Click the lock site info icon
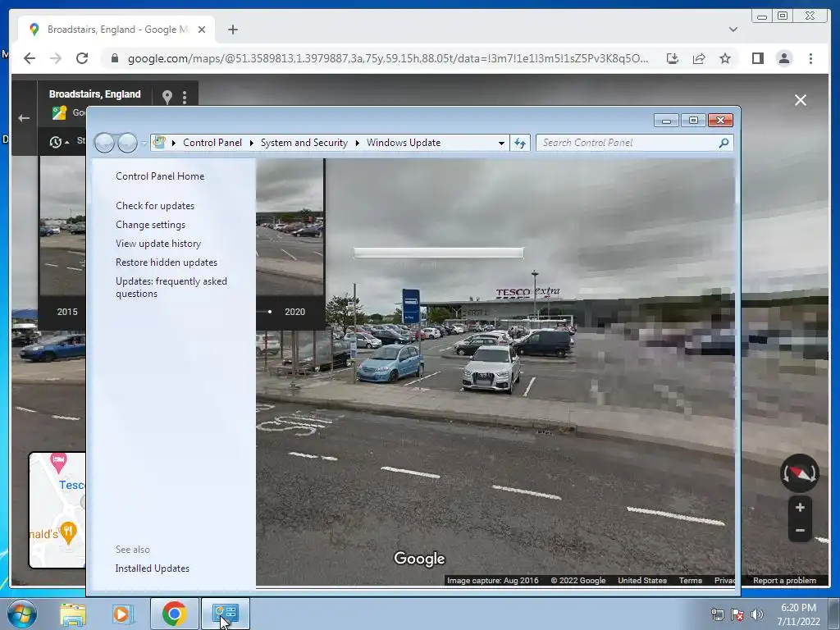This screenshot has width=840, height=630. click(114, 58)
